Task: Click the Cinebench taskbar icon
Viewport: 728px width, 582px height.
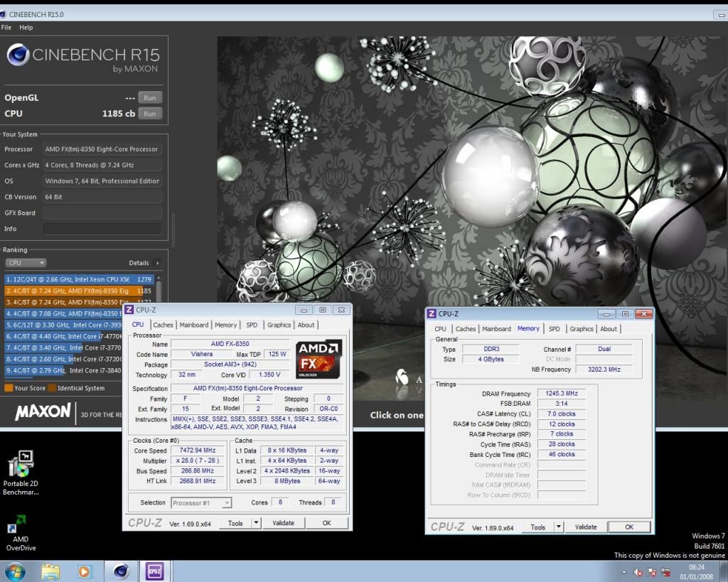Action: click(121, 571)
